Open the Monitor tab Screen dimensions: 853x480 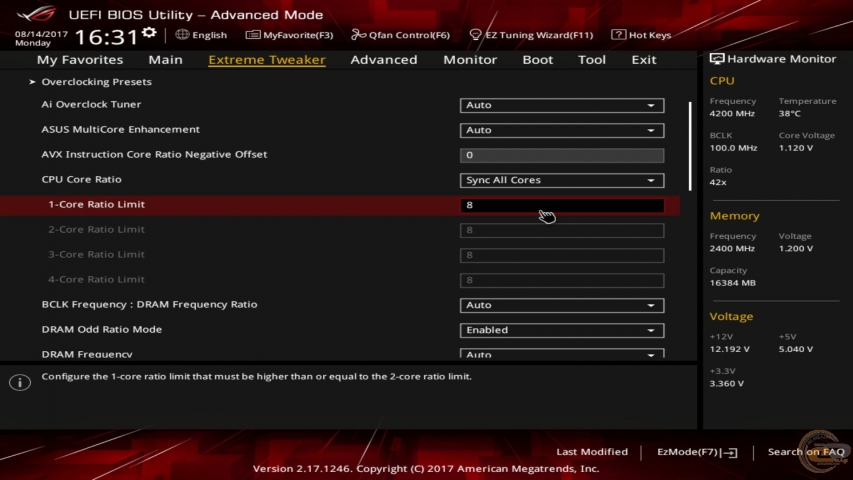[470, 60]
